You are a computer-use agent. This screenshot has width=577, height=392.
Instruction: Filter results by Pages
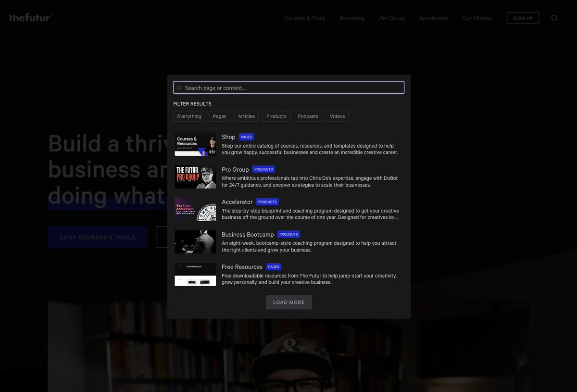(219, 116)
